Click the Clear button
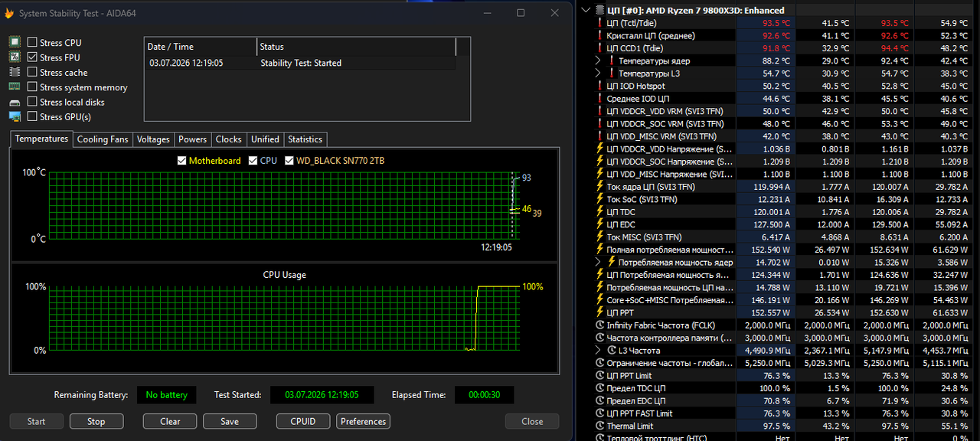Screen dimensions: 980x441 pyautogui.click(x=170, y=421)
